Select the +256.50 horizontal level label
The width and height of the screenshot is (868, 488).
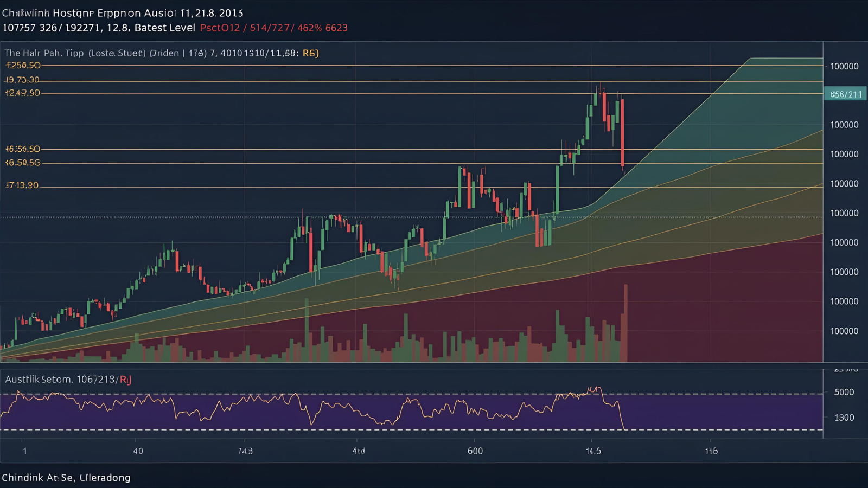(x=23, y=65)
